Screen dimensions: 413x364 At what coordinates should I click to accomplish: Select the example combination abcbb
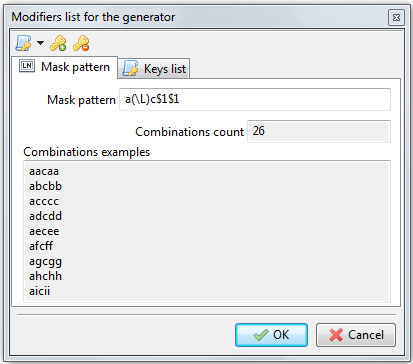[x=45, y=186]
